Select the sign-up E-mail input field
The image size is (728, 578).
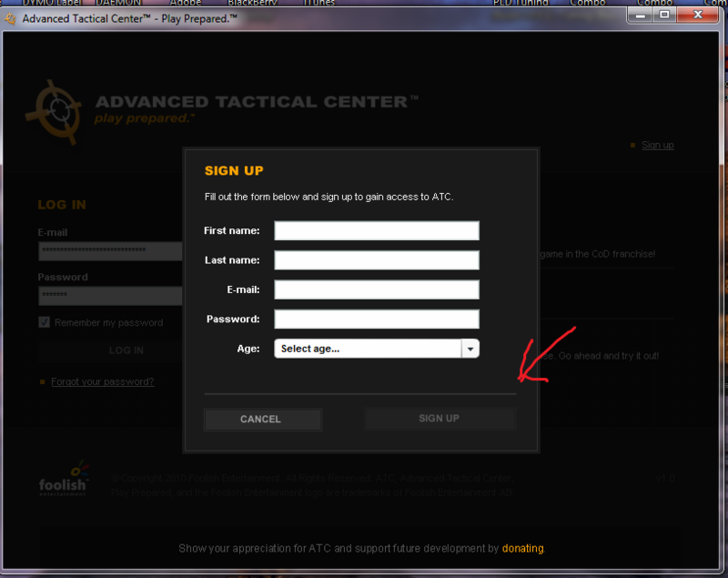376,289
